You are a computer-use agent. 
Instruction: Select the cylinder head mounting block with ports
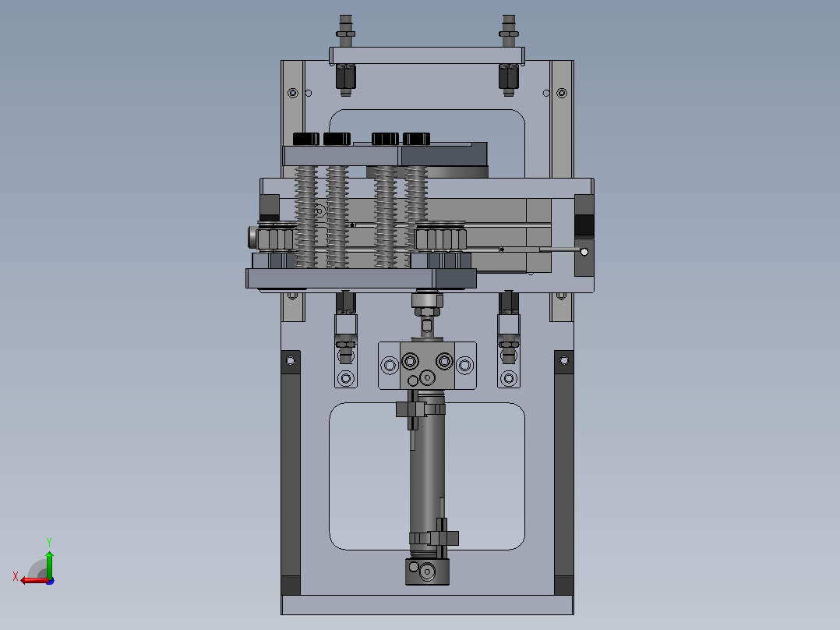pyautogui.click(x=427, y=366)
